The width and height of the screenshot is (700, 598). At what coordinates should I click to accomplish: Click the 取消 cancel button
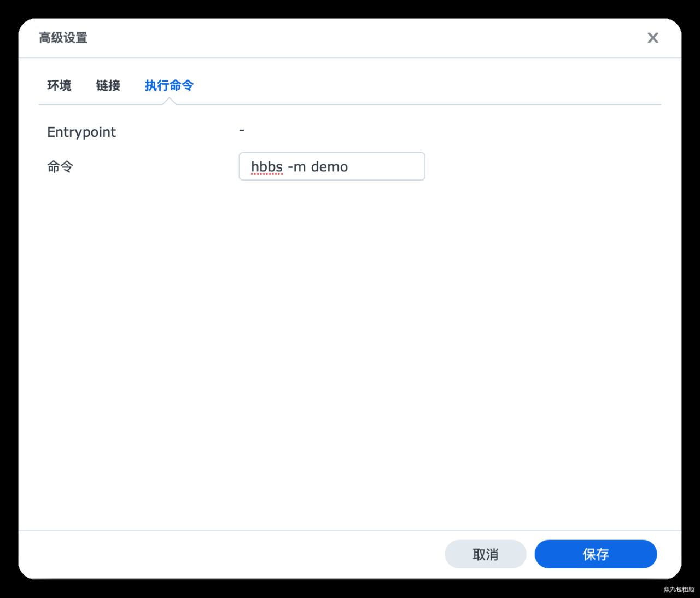(485, 554)
